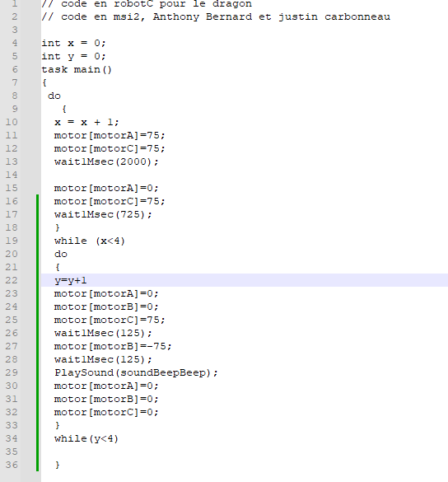Click line number 36 in the gutter
The width and height of the screenshot is (448, 482).
point(12,465)
